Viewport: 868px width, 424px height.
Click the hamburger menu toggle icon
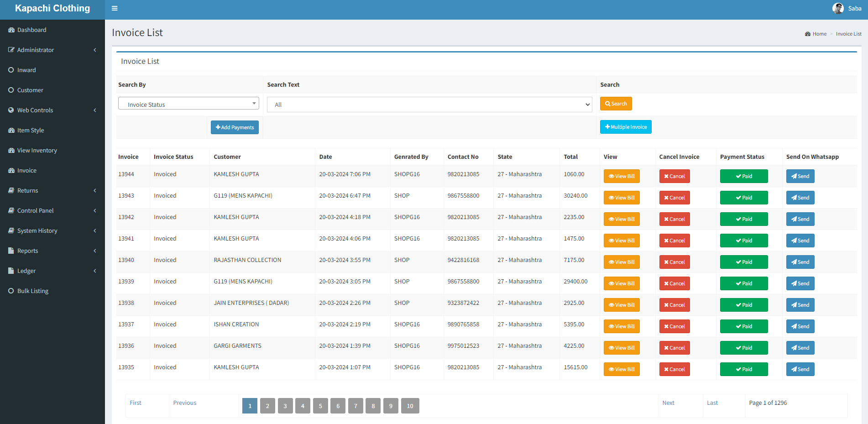(115, 8)
